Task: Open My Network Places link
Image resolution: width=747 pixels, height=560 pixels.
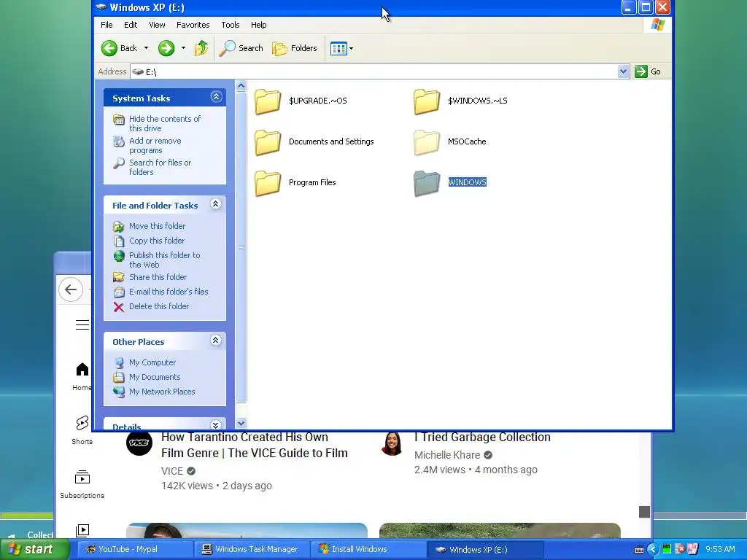Action: 162,392
